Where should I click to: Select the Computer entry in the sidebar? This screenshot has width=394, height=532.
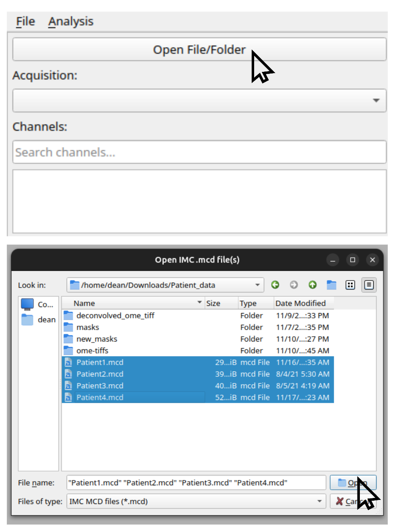point(38,304)
